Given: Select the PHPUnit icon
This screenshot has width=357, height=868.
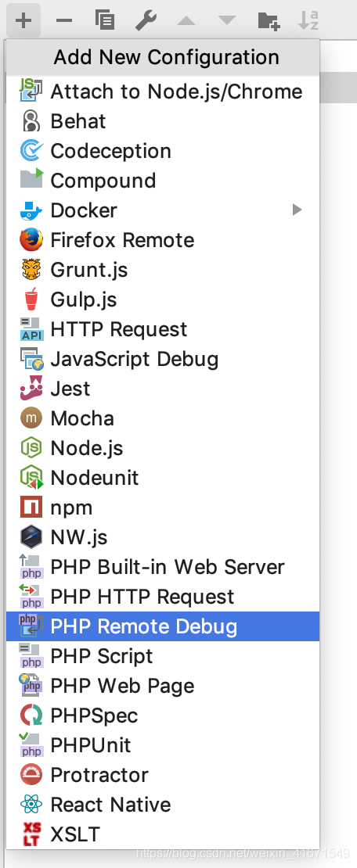Looking at the screenshot, I should tap(31, 745).
